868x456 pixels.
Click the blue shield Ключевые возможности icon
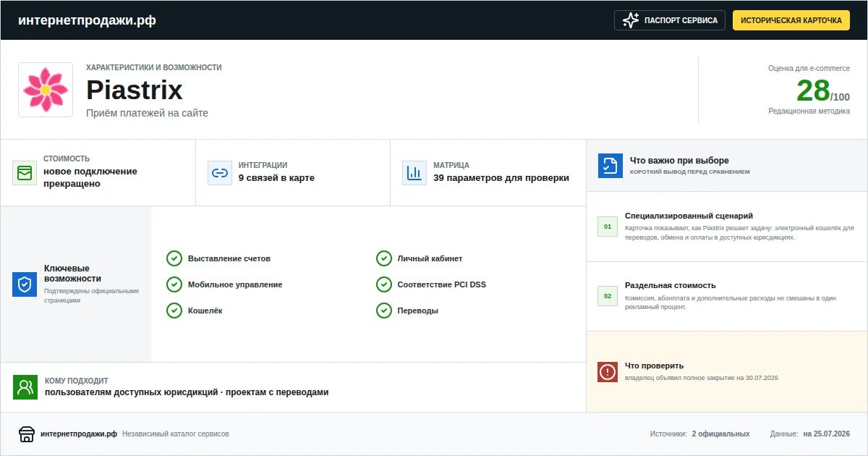click(x=25, y=284)
